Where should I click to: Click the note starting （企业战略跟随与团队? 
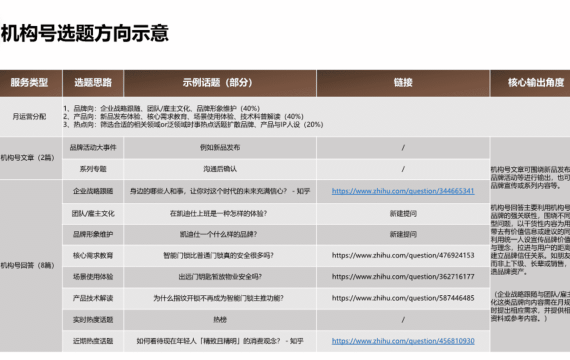click(530, 306)
